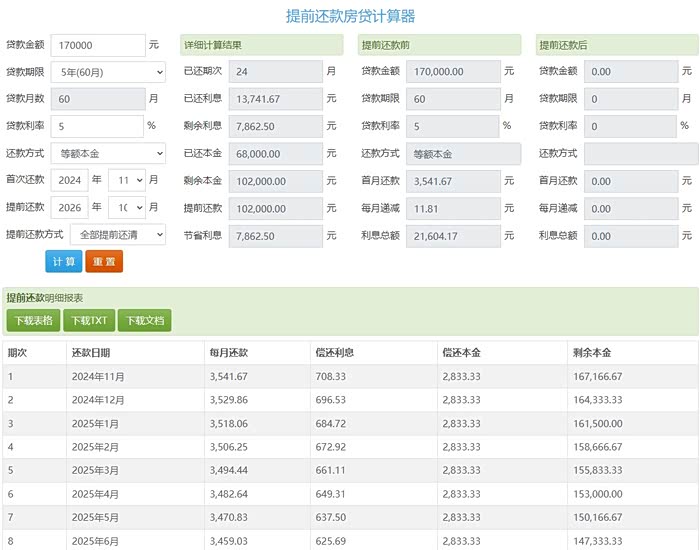The height and width of the screenshot is (550, 700).
Task: Click the green 下载文档 button
Action: click(144, 321)
